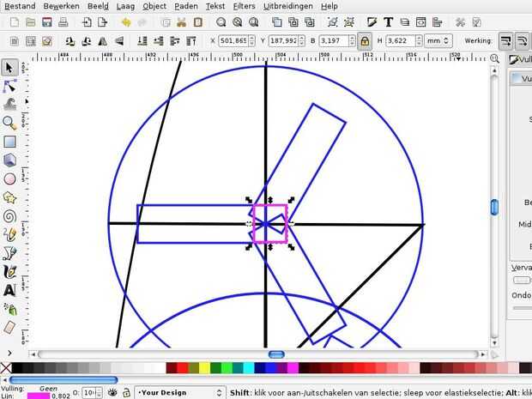Viewport: 532px width, 399px height.
Task: Toggle the current layer lock icon
Action: pos(126,392)
